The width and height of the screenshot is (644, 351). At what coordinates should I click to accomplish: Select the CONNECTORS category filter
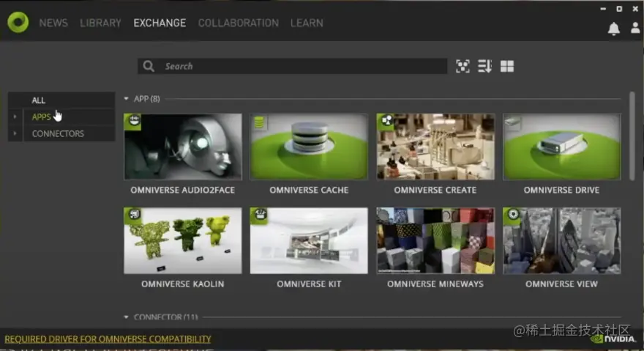70,134
